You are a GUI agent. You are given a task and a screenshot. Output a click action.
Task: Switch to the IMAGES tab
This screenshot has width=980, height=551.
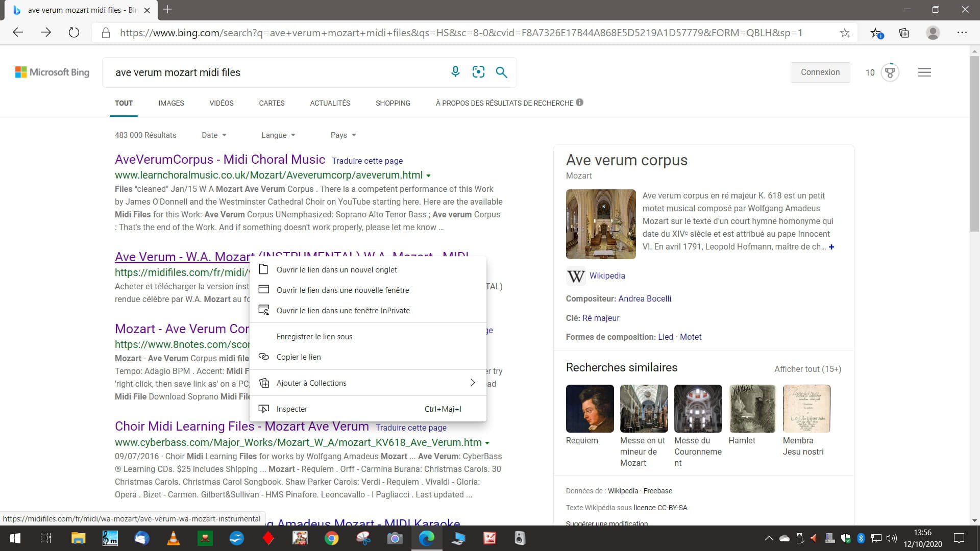point(171,103)
